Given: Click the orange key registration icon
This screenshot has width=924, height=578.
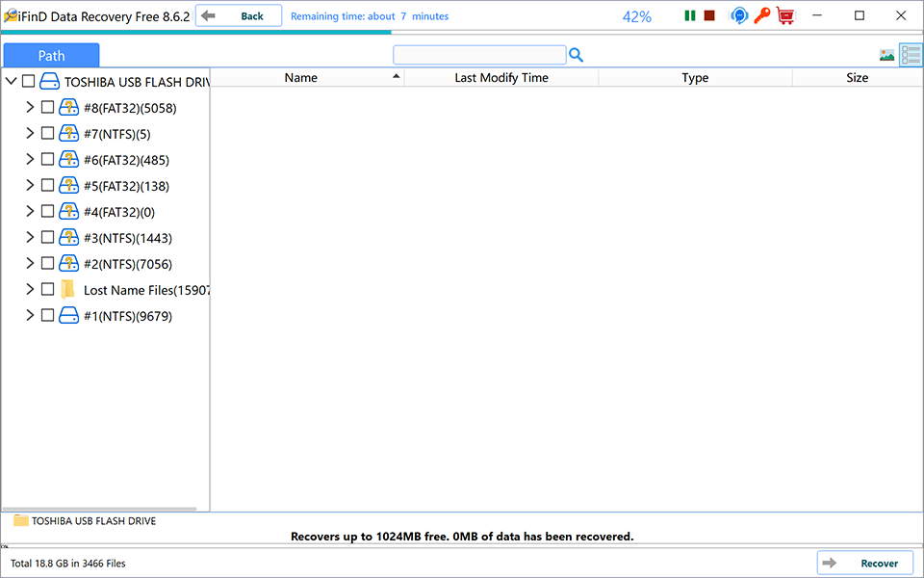Looking at the screenshot, I should (x=762, y=15).
